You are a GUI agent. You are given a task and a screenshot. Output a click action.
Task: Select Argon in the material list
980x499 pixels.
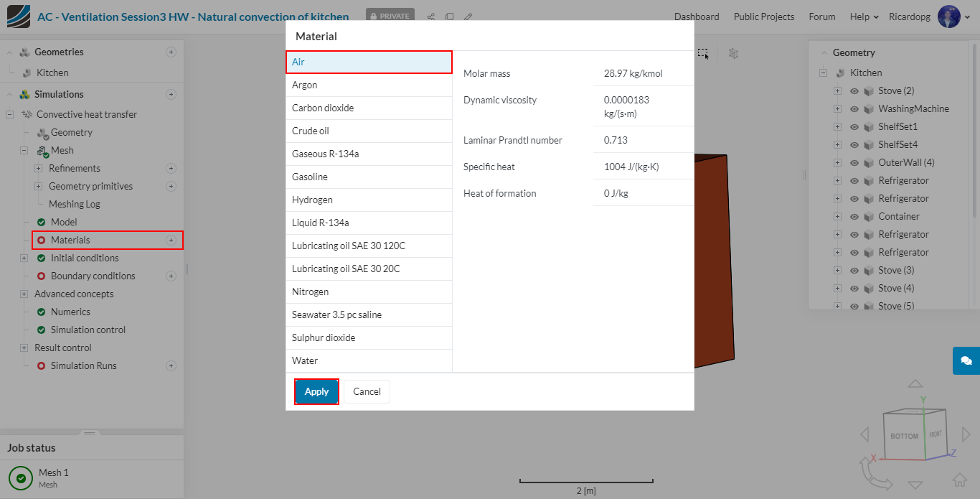coord(369,85)
